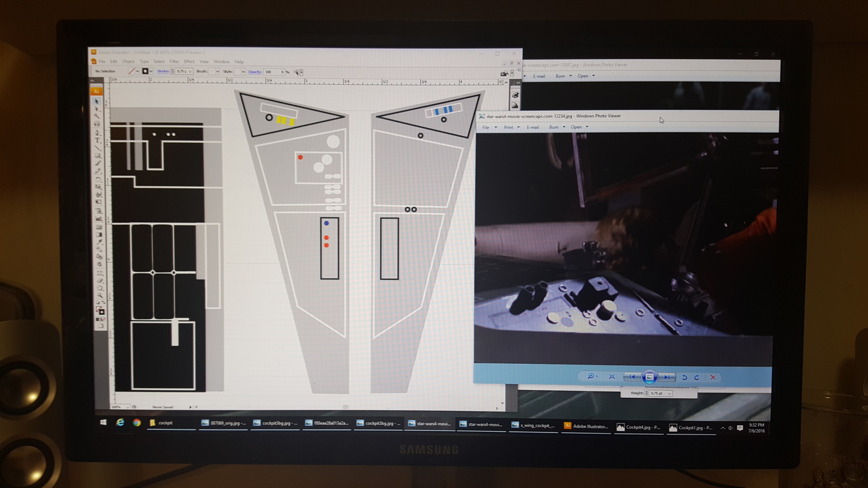Click E-mail in front Photo Viewer toolbar
The height and width of the screenshot is (488, 868).
click(x=533, y=127)
